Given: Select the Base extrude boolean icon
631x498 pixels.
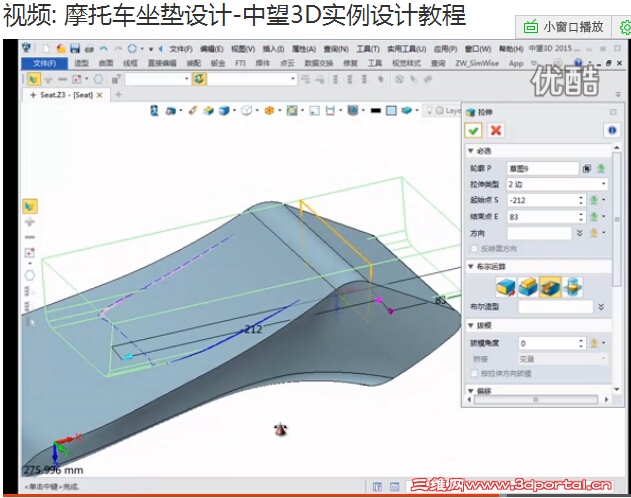Looking at the screenshot, I should [x=505, y=287].
